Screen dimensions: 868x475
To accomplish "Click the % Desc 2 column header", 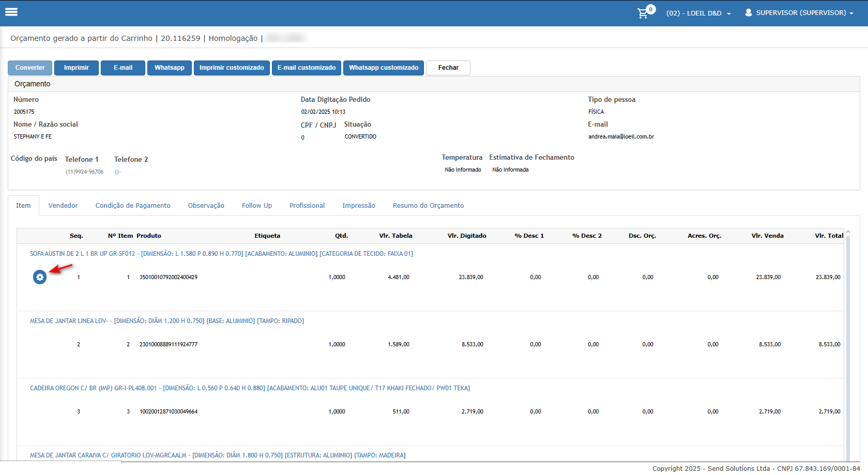I will (x=587, y=236).
